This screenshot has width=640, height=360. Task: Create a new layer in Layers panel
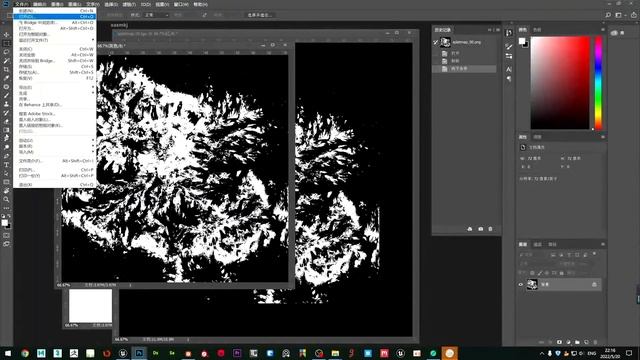click(586, 342)
